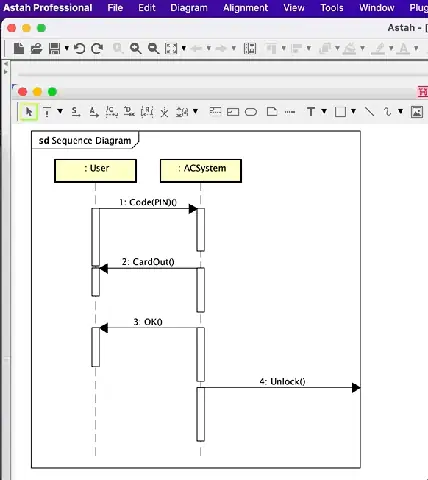Open the Edit menu
This screenshot has height=480, width=428.
(x=147, y=8)
